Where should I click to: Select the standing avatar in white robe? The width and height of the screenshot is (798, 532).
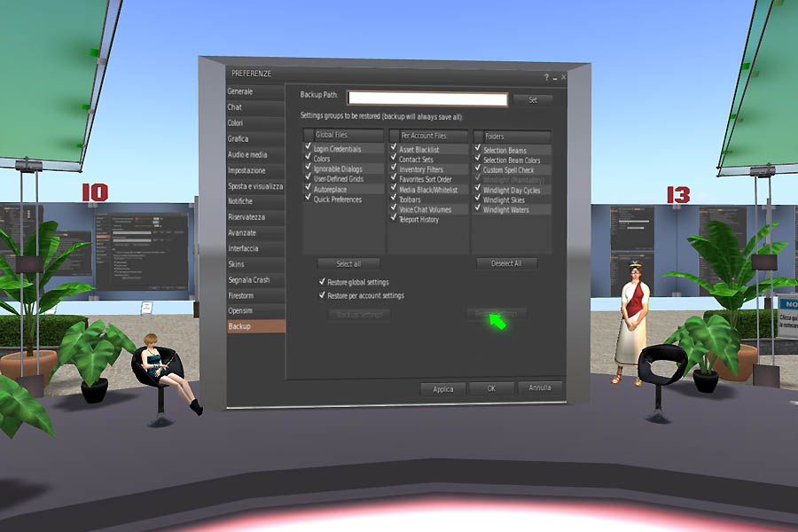[x=631, y=324]
